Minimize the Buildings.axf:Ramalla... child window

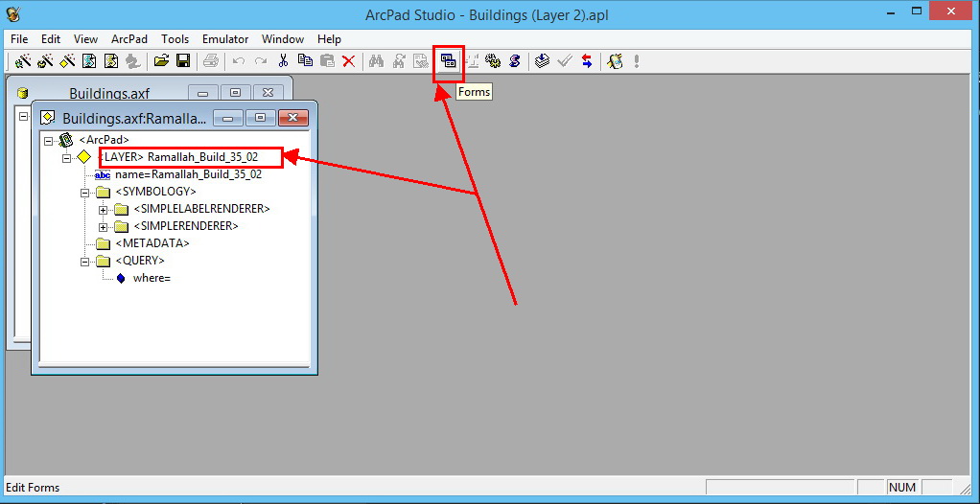tap(229, 118)
